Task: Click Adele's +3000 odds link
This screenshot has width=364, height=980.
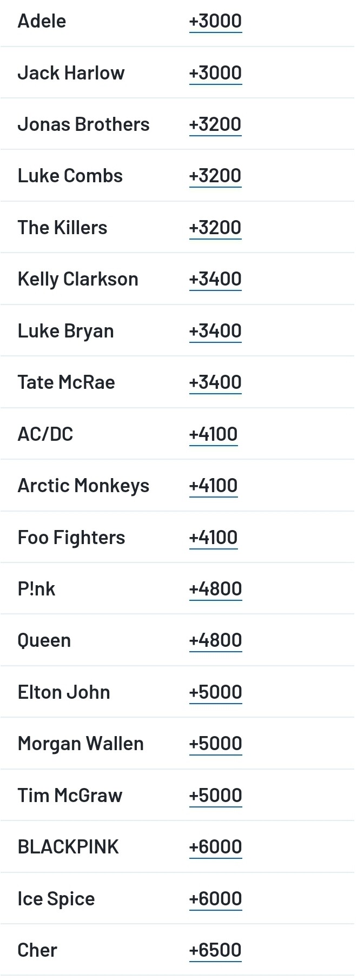Action: click(x=215, y=21)
